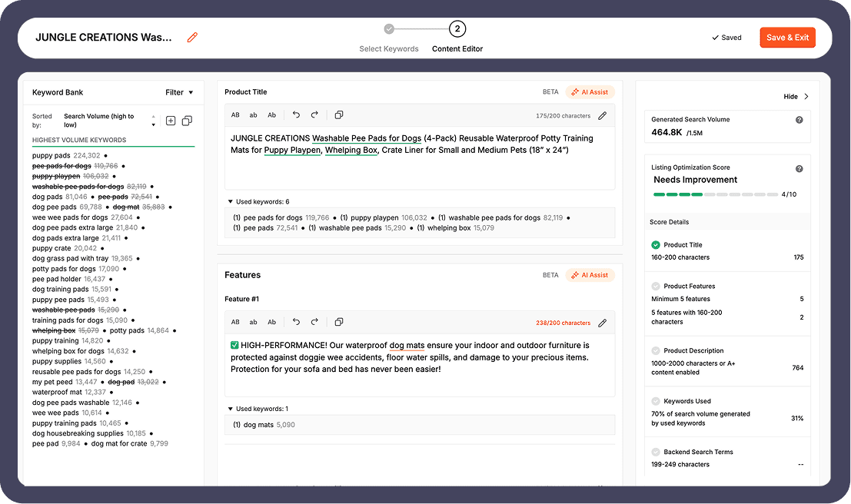The height and width of the screenshot is (504, 851).
Task: Click the Product Features status icon
Action: click(656, 286)
